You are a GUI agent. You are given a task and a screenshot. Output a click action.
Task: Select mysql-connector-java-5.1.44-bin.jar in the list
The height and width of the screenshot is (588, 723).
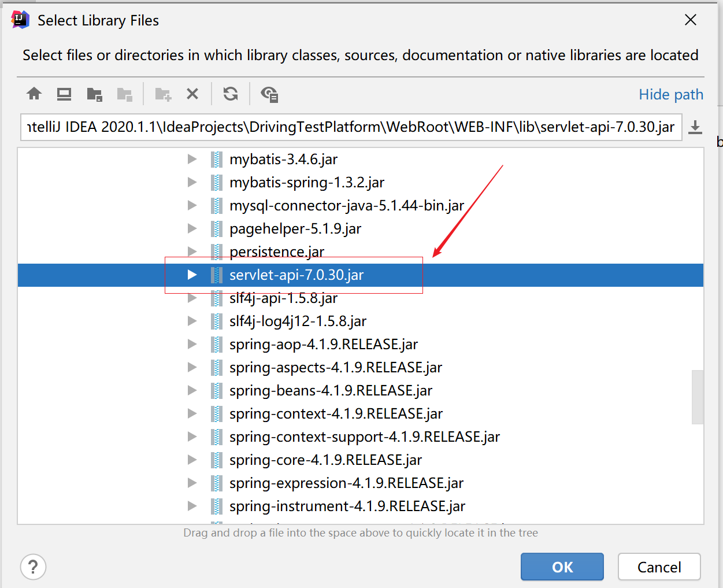(347, 205)
